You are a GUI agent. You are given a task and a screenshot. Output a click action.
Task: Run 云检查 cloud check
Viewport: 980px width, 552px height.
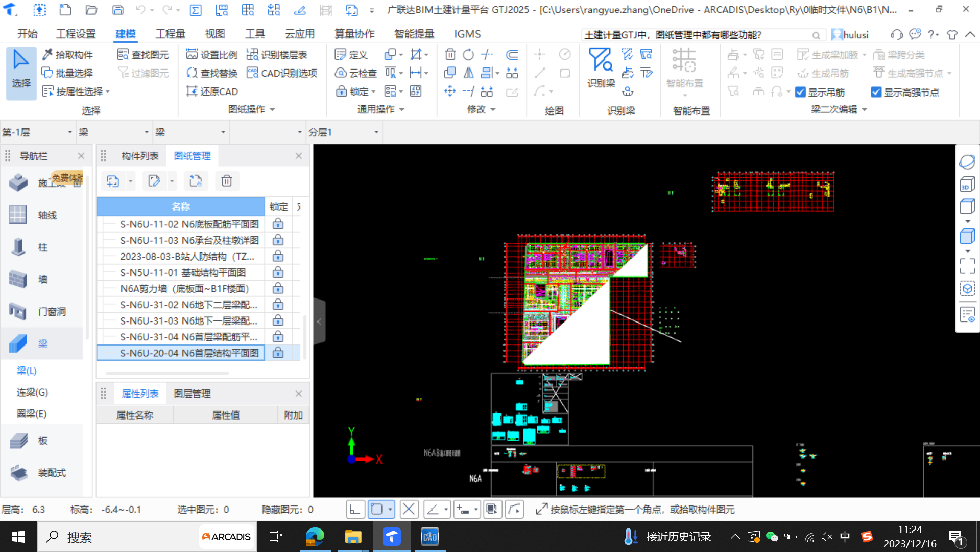[x=356, y=73]
